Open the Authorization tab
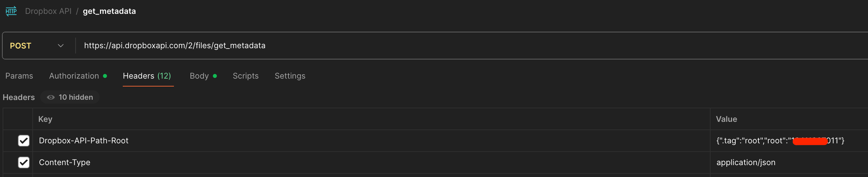 pyautogui.click(x=74, y=76)
